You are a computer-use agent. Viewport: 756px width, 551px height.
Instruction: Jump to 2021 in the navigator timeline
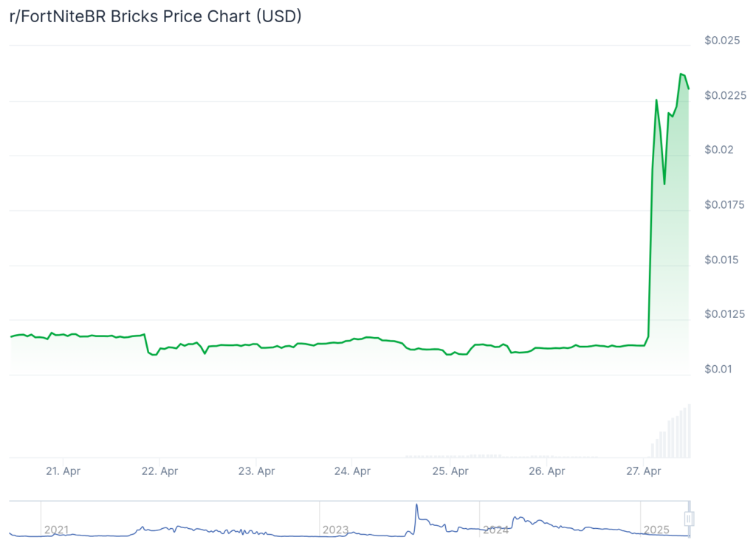[56, 530]
